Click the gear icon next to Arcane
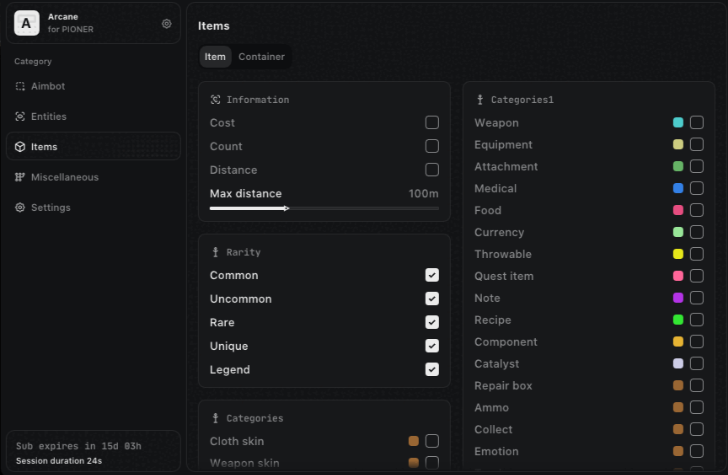 [x=166, y=23]
